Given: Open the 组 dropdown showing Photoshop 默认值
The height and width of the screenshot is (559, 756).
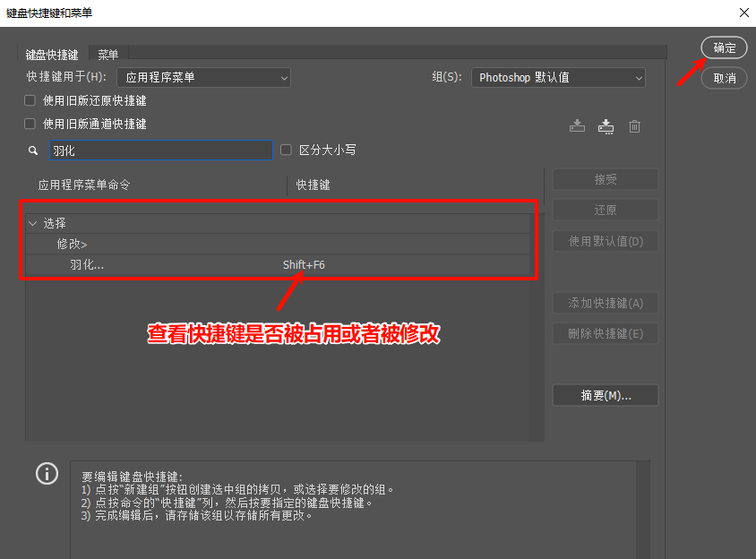Looking at the screenshot, I should tap(557, 77).
